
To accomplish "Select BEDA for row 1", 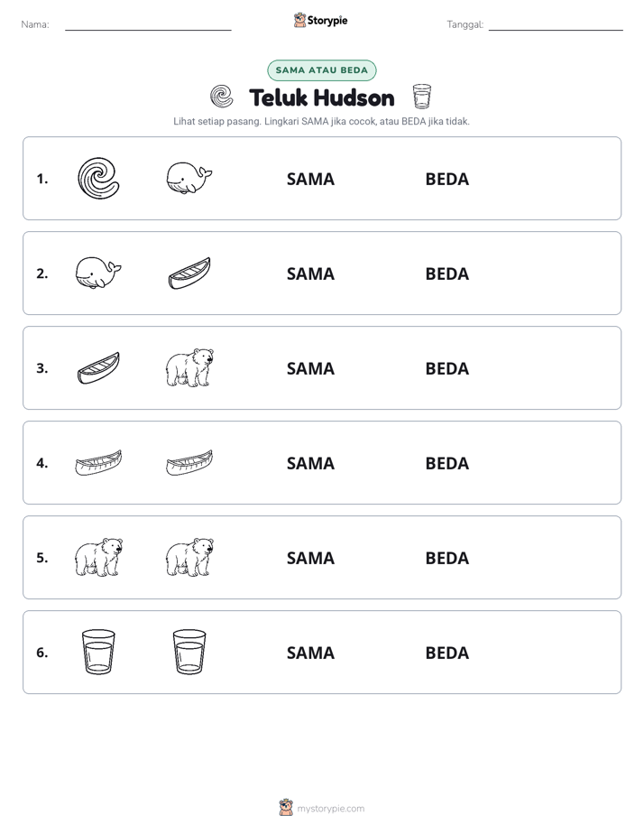I will [x=446, y=180].
